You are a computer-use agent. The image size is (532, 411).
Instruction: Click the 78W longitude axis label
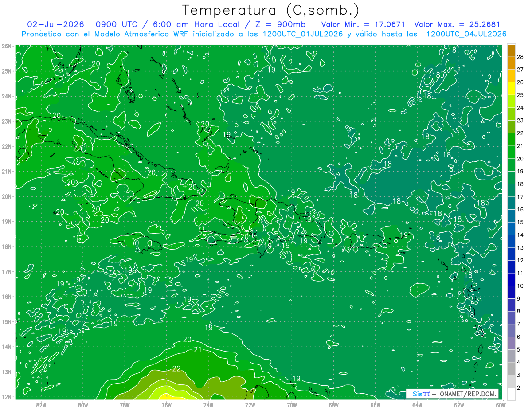pyautogui.click(x=125, y=405)
